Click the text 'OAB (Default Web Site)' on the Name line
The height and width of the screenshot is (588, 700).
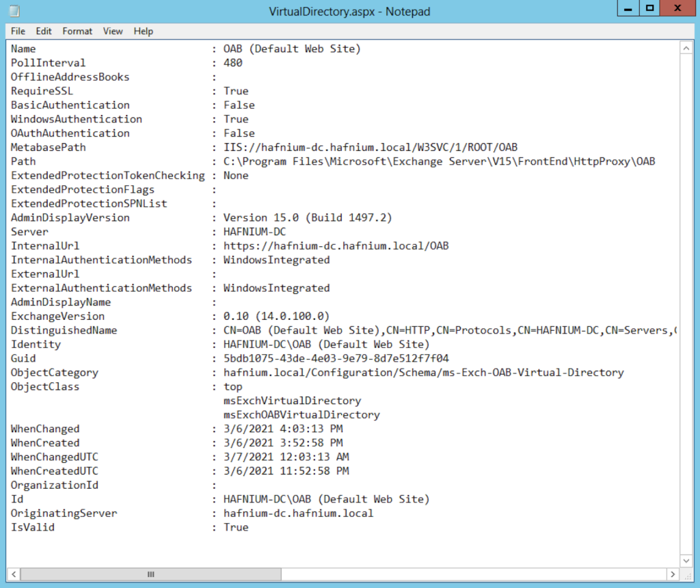292,49
